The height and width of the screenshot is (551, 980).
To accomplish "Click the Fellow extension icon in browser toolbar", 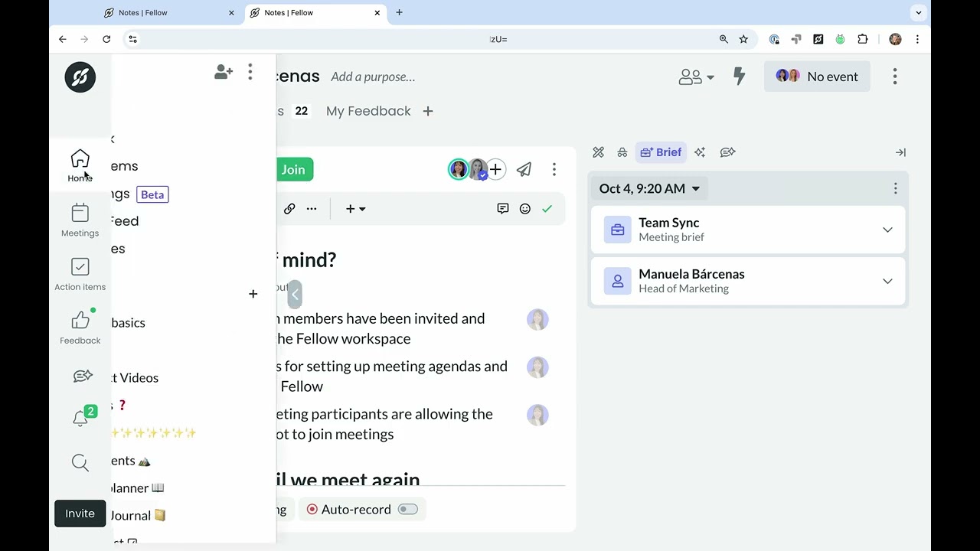I will 818,39.
